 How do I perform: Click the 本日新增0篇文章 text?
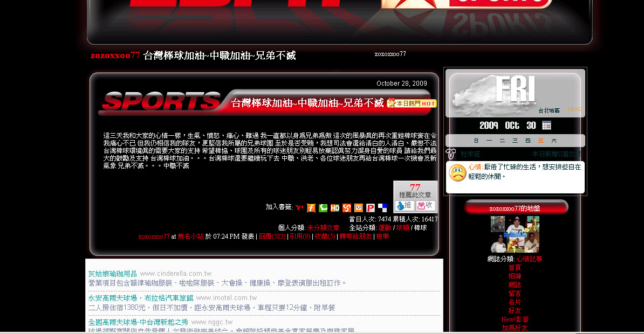pyautogui.click(x=557, y=154)
